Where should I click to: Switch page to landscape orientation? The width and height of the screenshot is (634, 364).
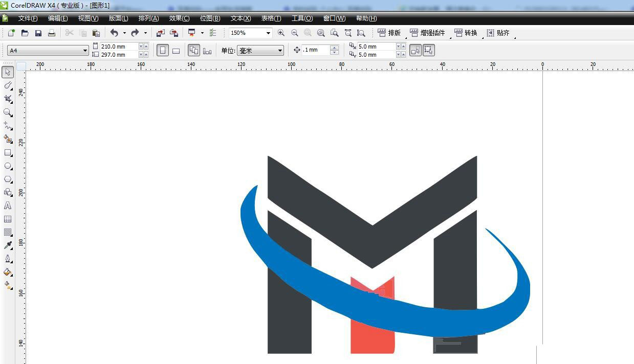(x=176, y=50)
